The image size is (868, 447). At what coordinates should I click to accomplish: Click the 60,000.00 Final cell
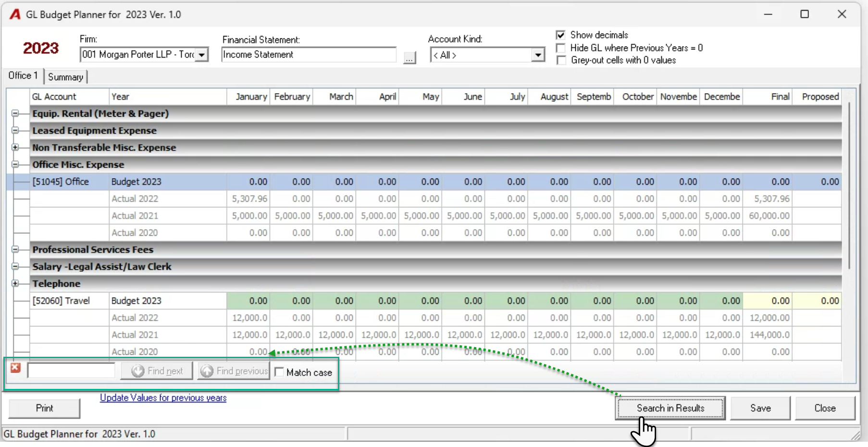(767, 216)
